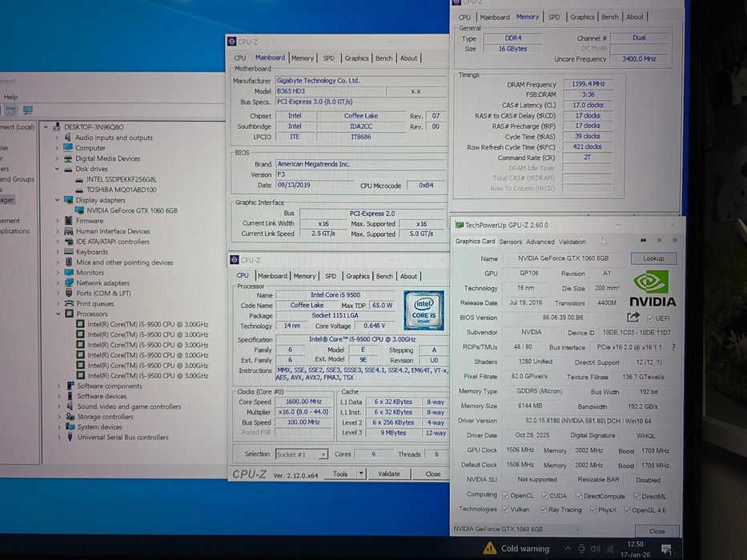Toggle the DirectML checkbox

637,496
